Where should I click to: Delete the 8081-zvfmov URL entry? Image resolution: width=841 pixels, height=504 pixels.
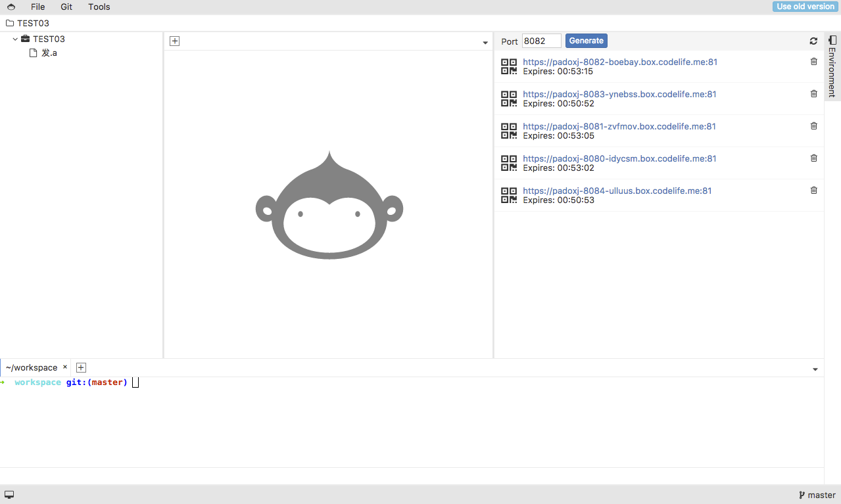pos(814,126)
